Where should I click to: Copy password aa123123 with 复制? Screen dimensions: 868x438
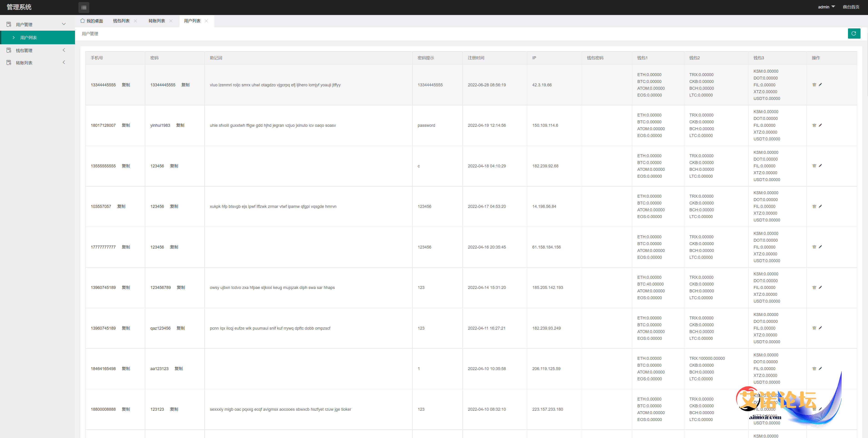pos(179,369)
